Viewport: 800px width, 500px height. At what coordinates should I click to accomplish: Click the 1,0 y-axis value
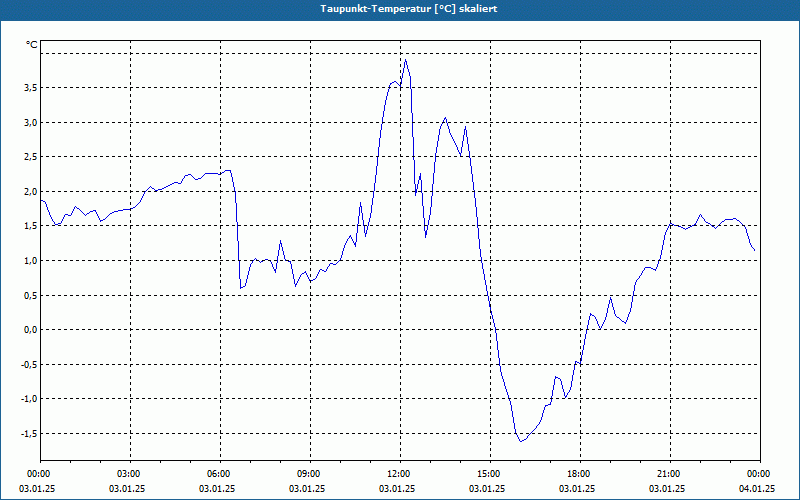point(31,261)
